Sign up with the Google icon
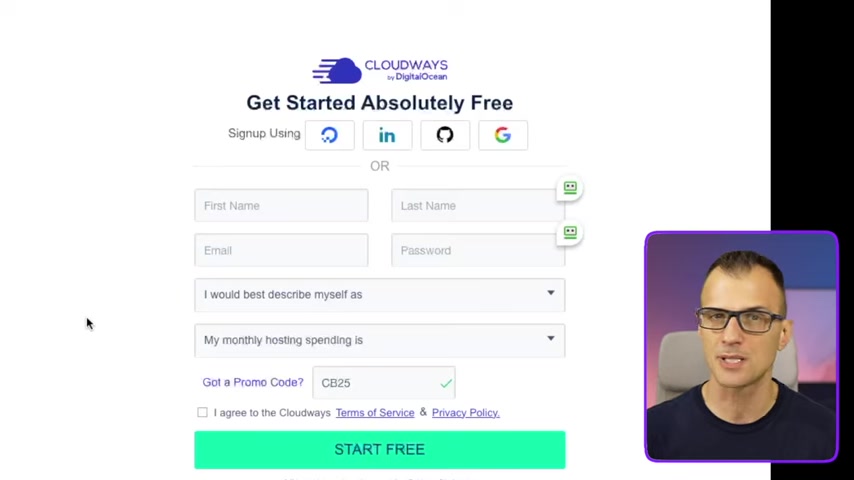854x480 pixels. click(503, 135)
